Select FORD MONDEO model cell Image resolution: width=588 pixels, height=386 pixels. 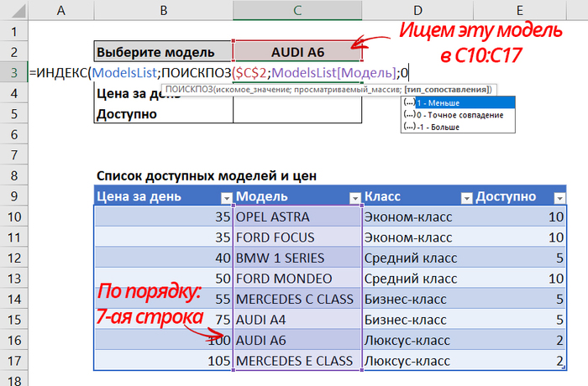(297, 279)
